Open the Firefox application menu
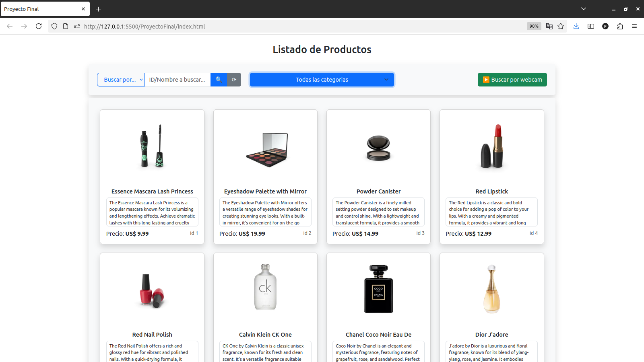644x362 pixels. [634, 26]
